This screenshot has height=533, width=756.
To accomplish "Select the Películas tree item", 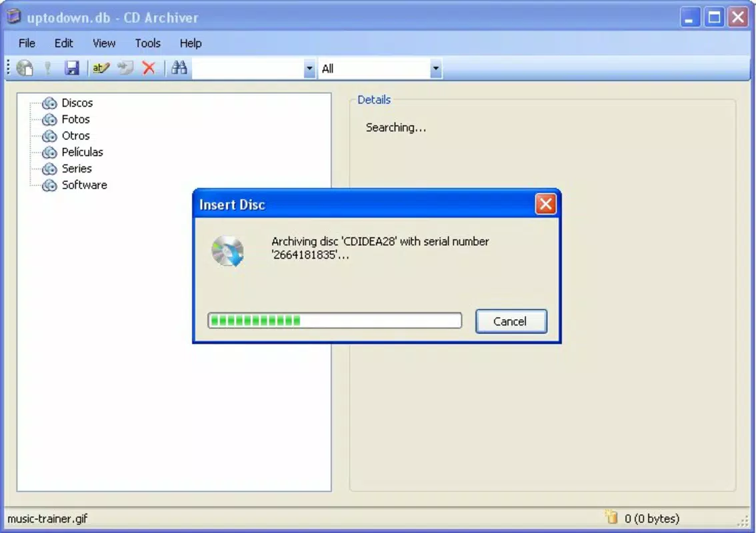I will click(83, 153).
